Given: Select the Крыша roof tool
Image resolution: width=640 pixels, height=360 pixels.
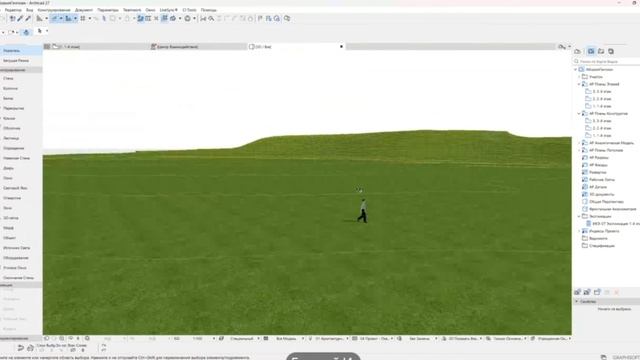Looking at the screenshot, I should tap(20, 118).
